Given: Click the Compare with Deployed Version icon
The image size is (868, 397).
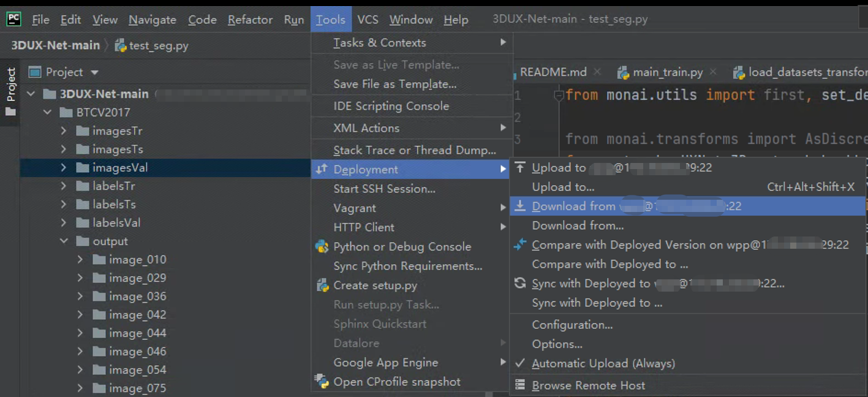Looking at the screenshot, I should 520,245.
